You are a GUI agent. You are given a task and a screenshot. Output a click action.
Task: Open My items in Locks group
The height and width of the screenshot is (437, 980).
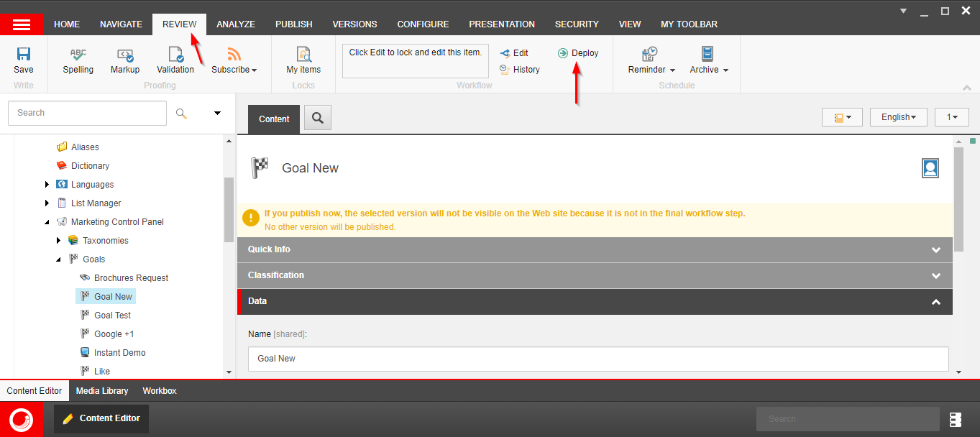[303, 60]
